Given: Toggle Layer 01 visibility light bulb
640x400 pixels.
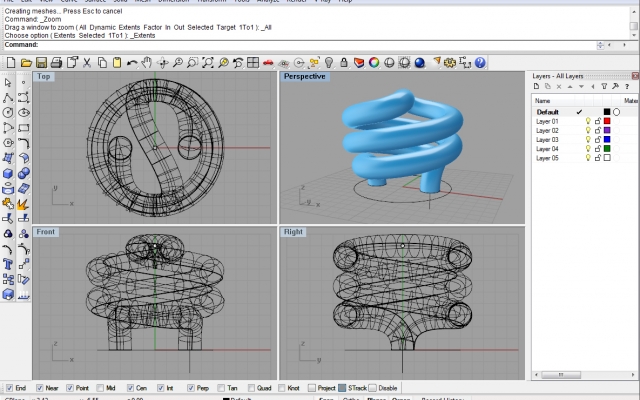Looking at the screenshot, I should point(588,121).
